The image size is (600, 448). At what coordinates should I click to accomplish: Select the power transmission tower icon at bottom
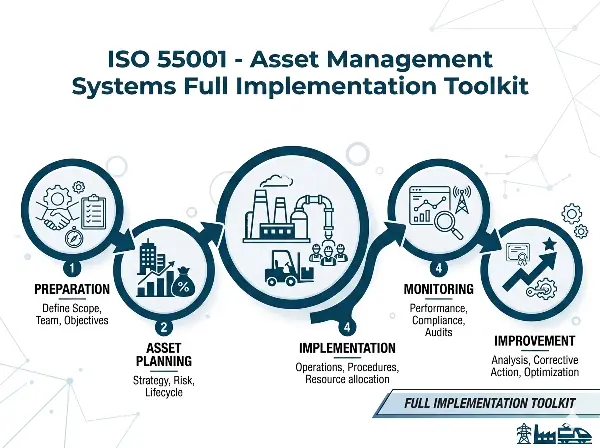click(x=523, y=433)
